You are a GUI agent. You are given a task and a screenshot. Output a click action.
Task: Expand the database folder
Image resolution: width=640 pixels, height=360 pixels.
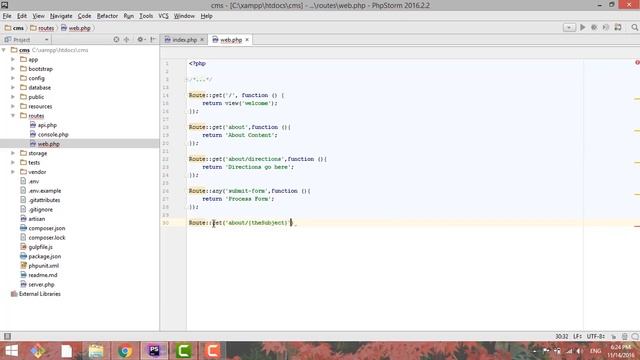(13, 87)
